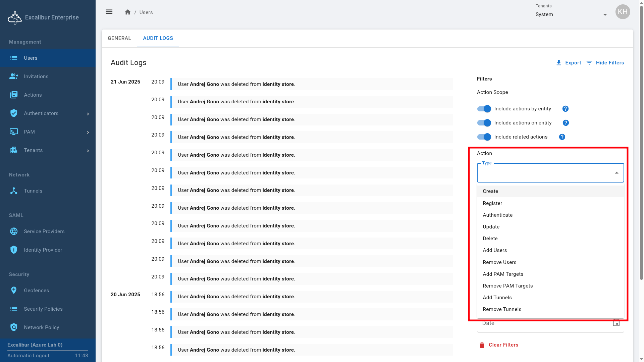The image size is (644, 362).
Task: Click the home breadcrumb icon
Action: (127, 12)
